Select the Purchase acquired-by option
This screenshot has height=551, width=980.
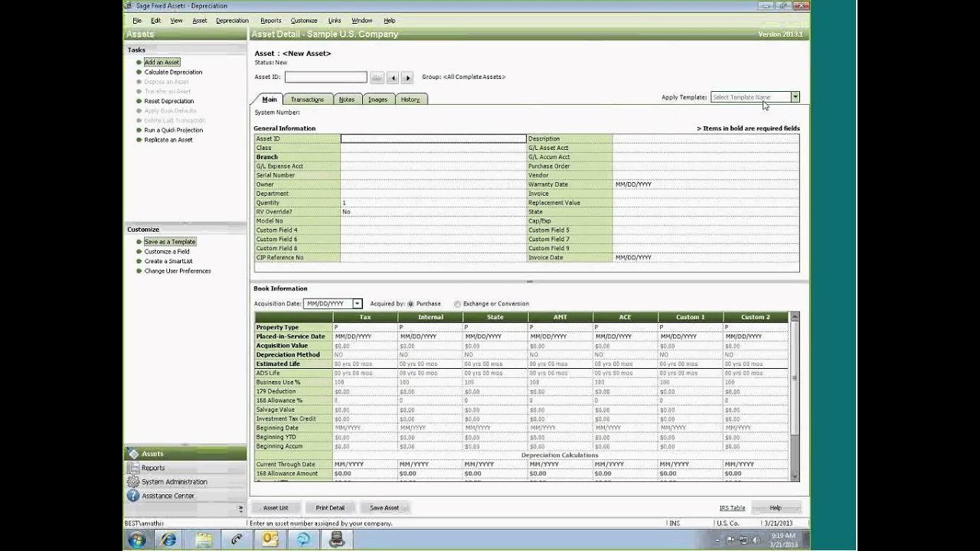point(410,303)
